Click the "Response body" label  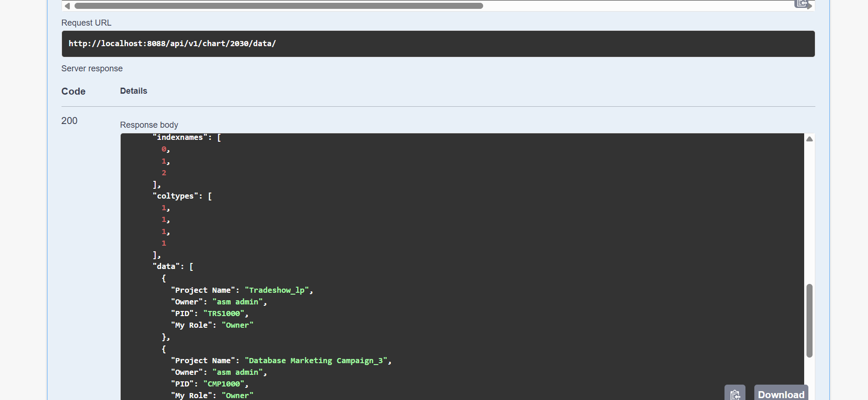(x=149, y=125)
